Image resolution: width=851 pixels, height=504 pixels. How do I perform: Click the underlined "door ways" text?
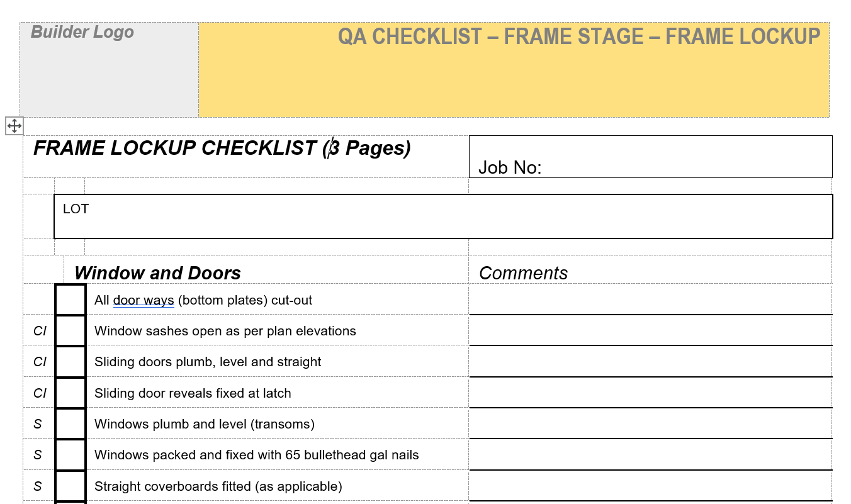tap(144, 300)
